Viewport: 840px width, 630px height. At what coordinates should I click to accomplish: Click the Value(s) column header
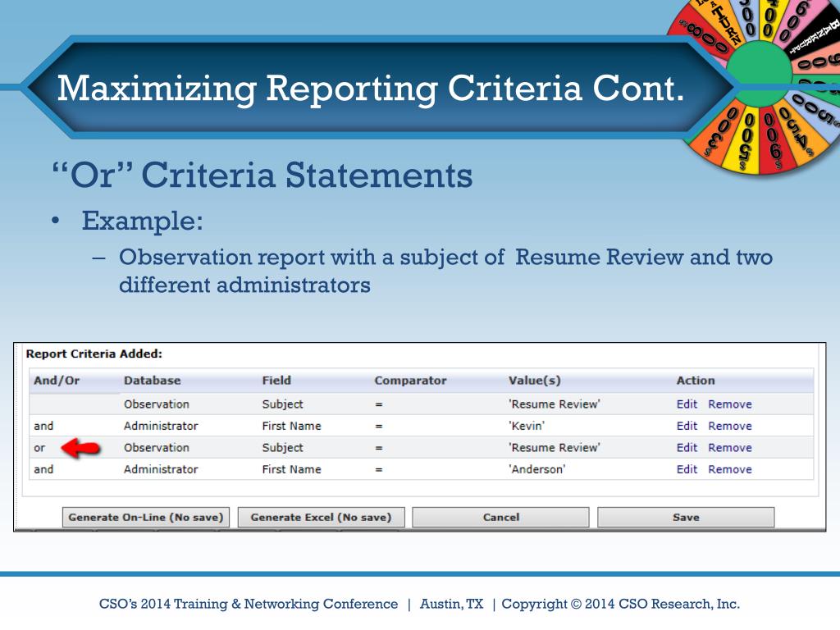coord(535,381)
